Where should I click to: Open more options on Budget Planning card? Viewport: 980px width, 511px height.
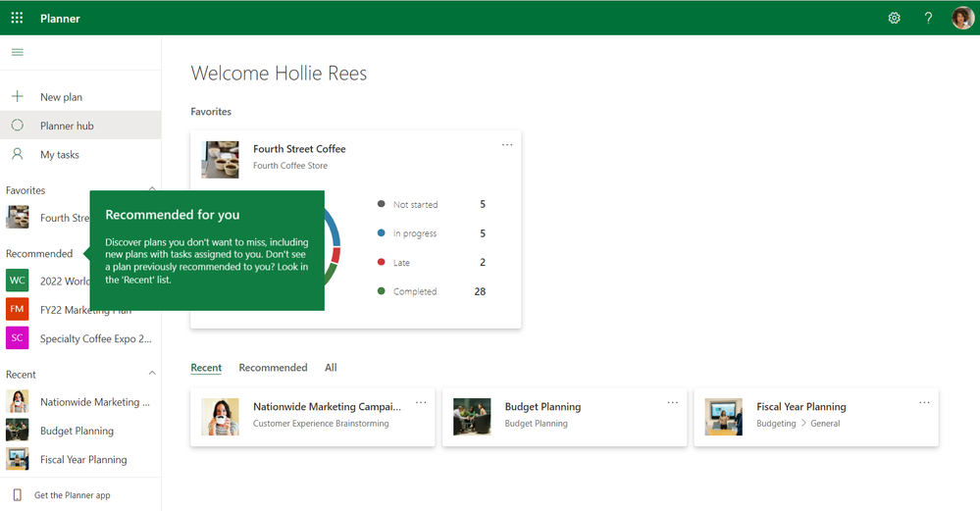coord(673,402)
